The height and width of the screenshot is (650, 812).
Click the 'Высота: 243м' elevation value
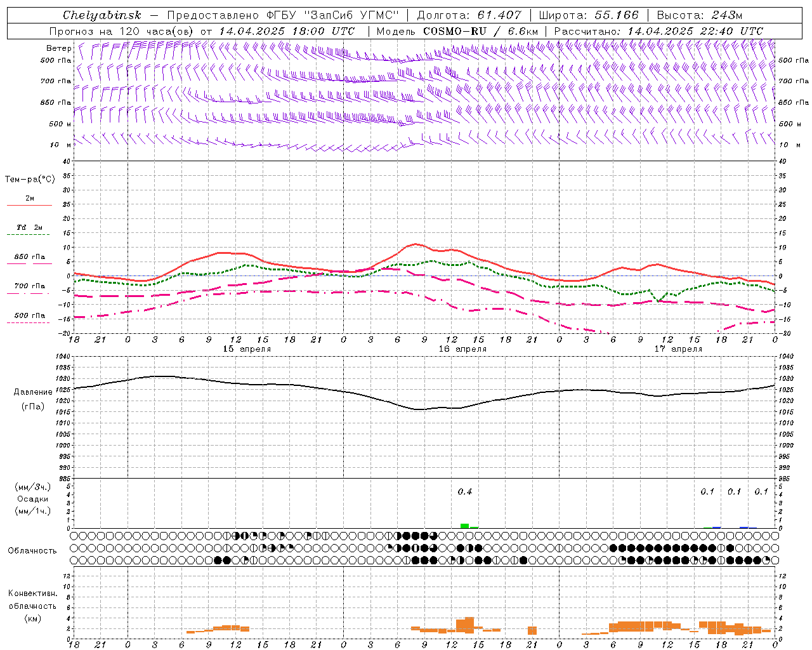click(700, 15)
